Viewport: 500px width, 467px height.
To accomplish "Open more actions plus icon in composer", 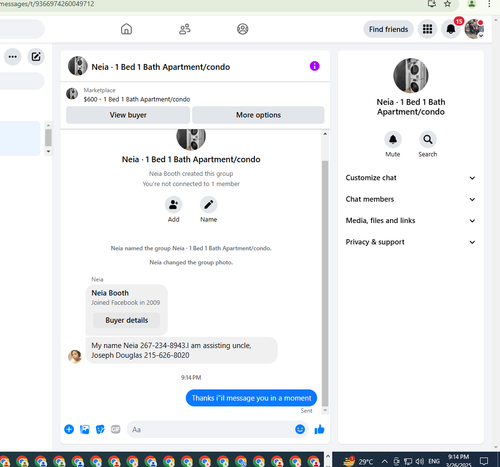I will pyautogui.click(x=69, y=429).
